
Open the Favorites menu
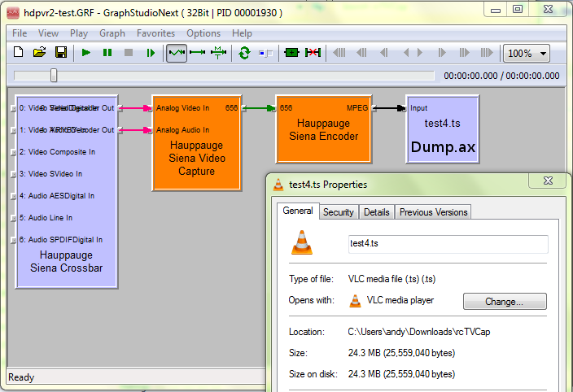point(155,33)
